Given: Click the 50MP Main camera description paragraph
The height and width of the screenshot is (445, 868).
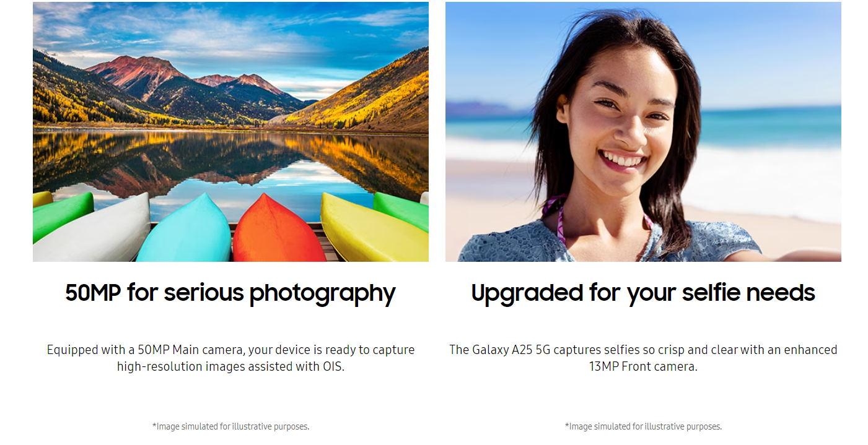Looking at the screenshot, I should click(x=230, y=358).
